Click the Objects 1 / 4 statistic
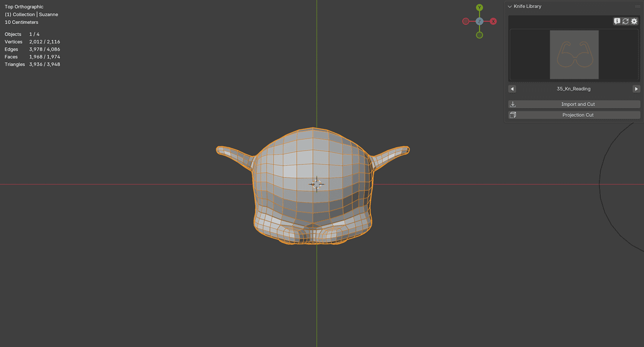The image size is (644, 347). (x=22, y=34)
